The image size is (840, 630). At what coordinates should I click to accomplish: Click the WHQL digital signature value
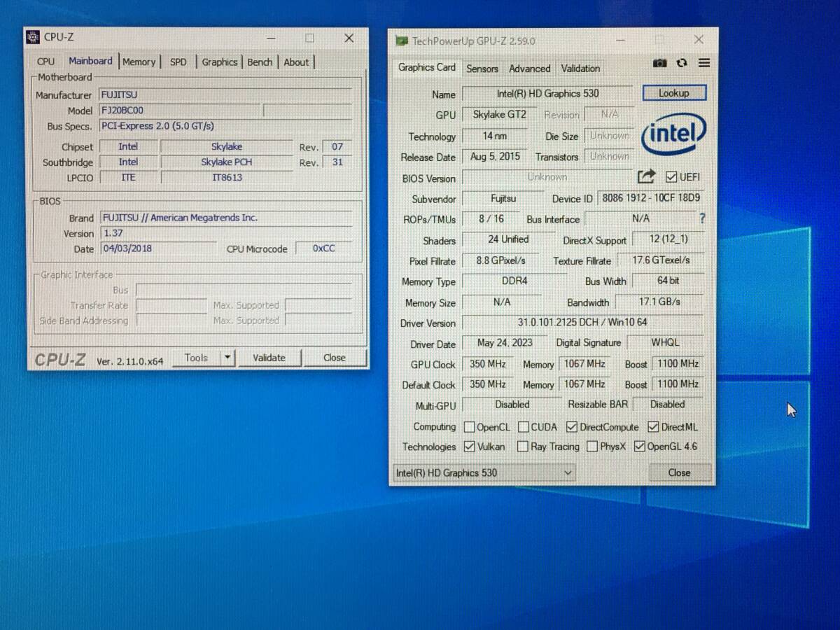(x=665, y=343)
